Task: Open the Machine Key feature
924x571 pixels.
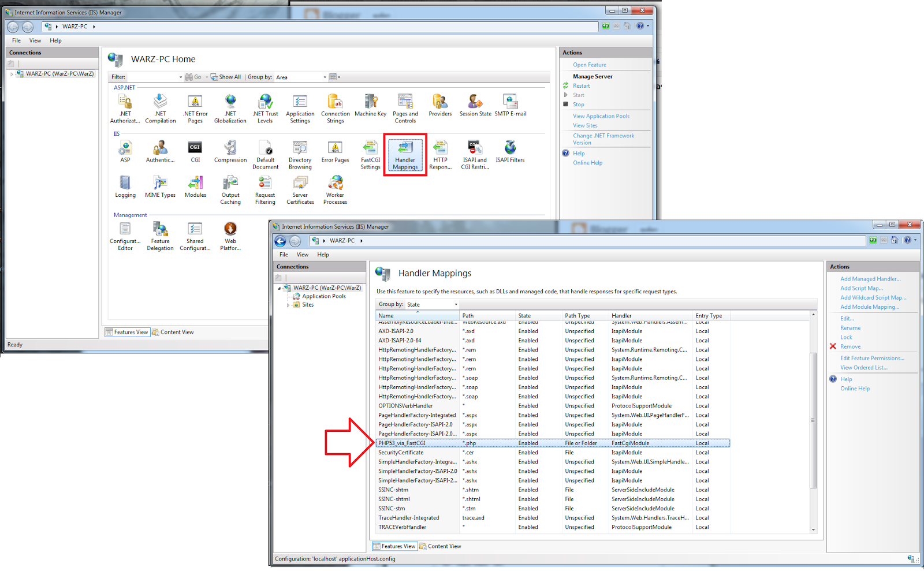Action: tap(371, 106)
